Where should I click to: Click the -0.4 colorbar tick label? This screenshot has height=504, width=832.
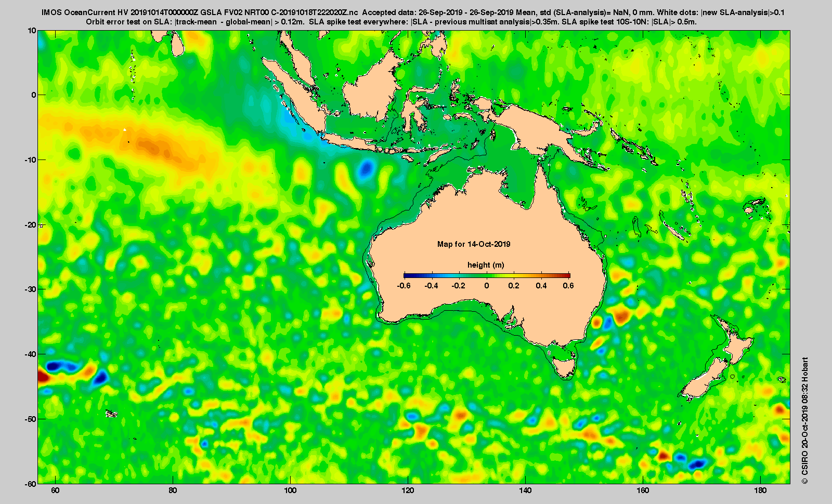click(431, 286)
